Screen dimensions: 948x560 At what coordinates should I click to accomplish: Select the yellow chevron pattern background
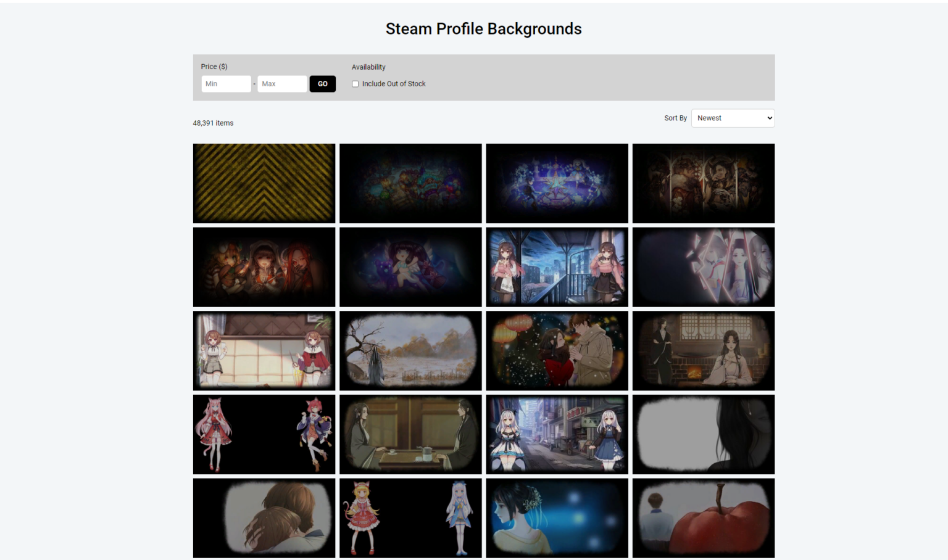click(x=264, y=183)
